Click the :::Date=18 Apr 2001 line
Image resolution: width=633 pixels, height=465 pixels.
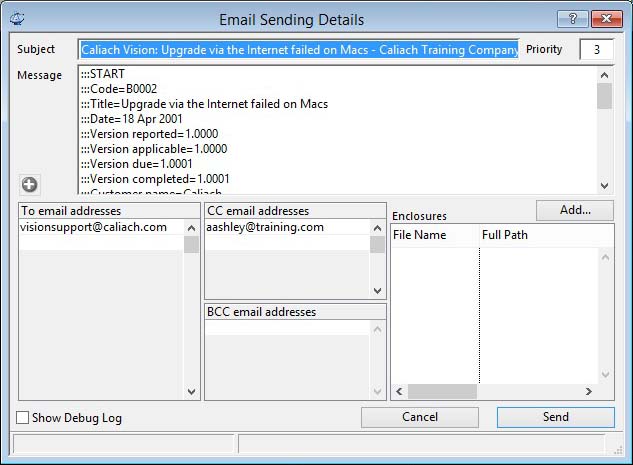pyautogui.click(x=132, y=119)
